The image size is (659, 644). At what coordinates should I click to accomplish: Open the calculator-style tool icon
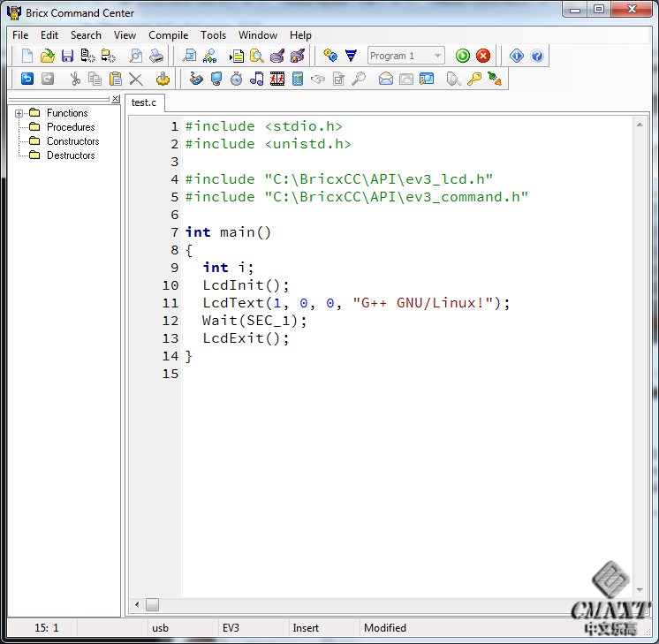tap(298, 79)
